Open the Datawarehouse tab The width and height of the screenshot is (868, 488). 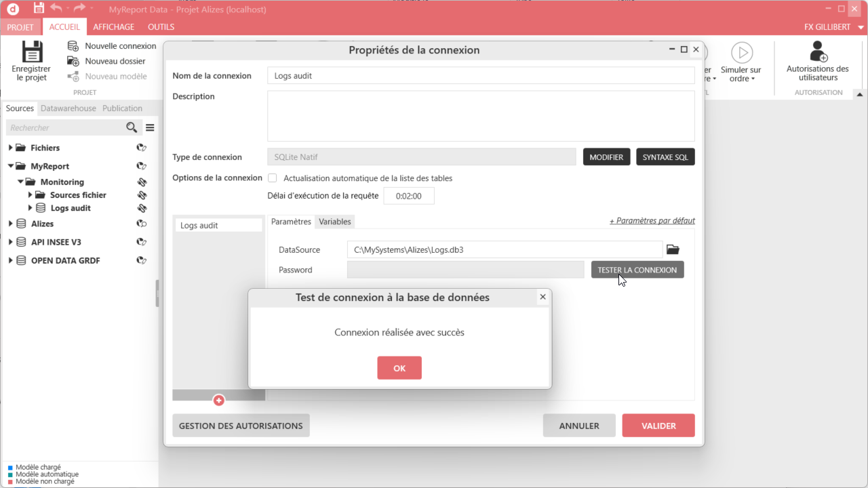68,108
